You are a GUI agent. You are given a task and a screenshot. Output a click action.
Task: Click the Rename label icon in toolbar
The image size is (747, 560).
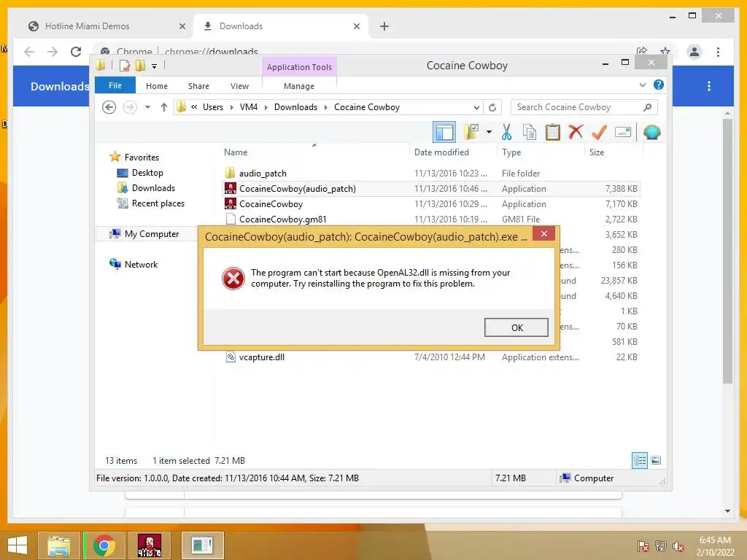[623, 132]
